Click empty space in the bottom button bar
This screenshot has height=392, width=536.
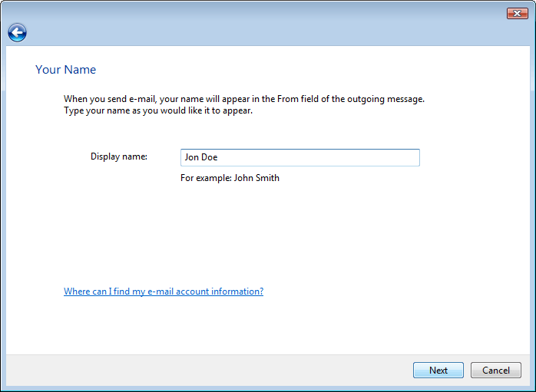(207, 370)
